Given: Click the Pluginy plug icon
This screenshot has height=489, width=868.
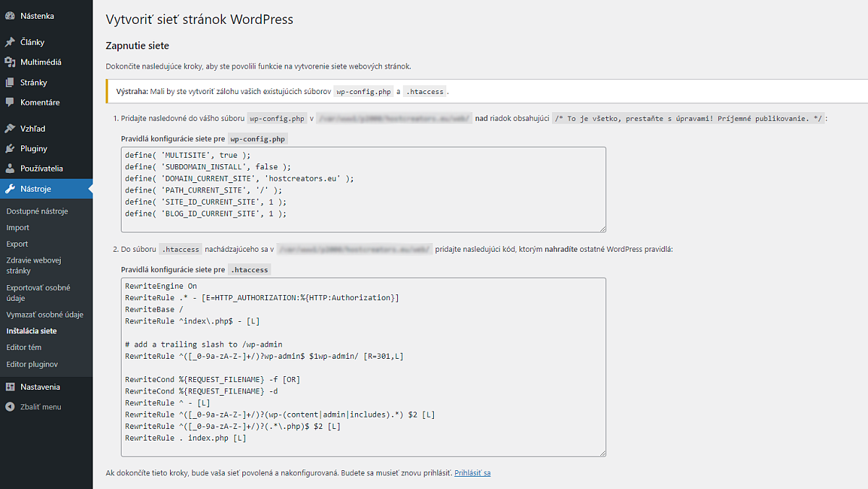Looking at the screenshot, I should pos(10,148).
